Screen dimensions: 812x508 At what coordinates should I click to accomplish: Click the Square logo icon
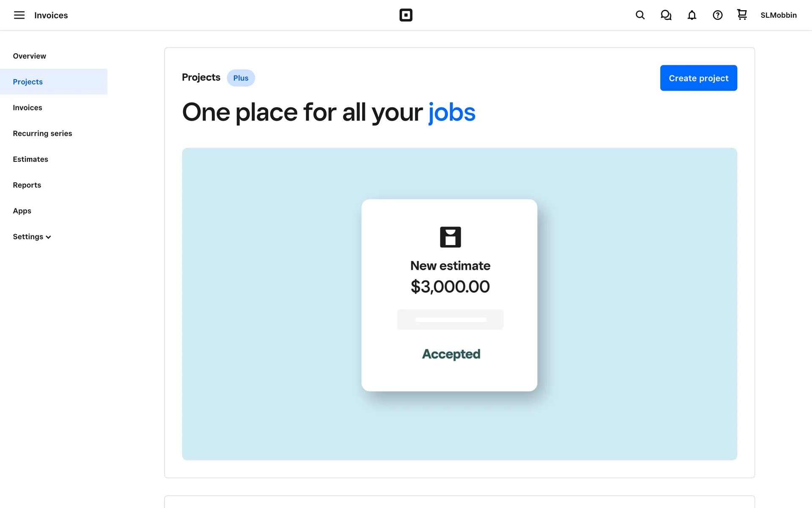point(406,15)
